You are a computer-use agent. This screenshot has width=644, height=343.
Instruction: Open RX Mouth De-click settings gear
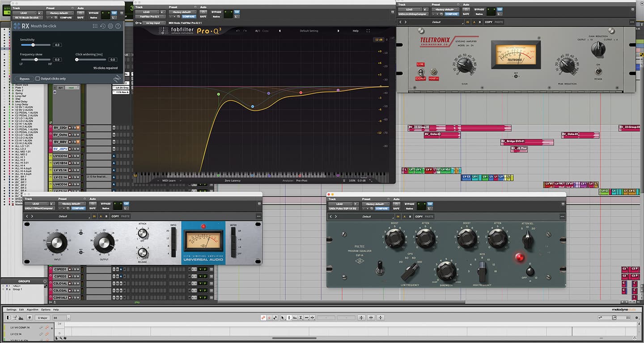pyautogui.click(x=110, y=26)
